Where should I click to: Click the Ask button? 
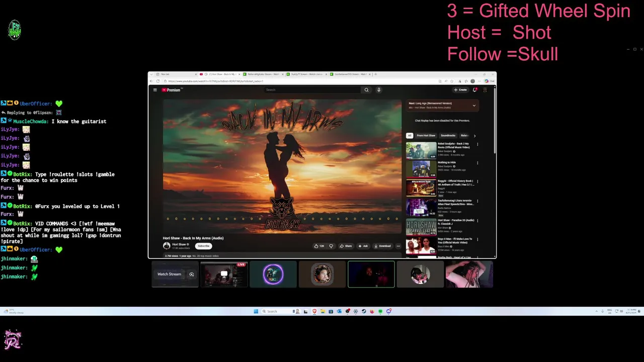363,246
